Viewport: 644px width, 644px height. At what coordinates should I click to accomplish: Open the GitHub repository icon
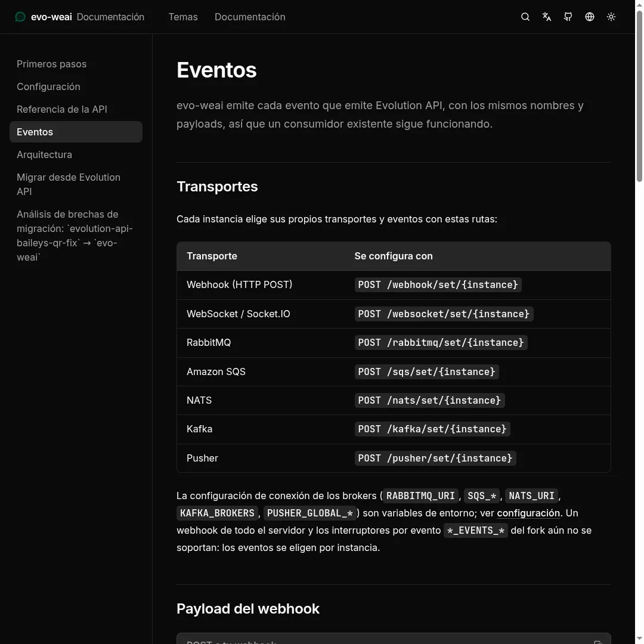point(568,17)
